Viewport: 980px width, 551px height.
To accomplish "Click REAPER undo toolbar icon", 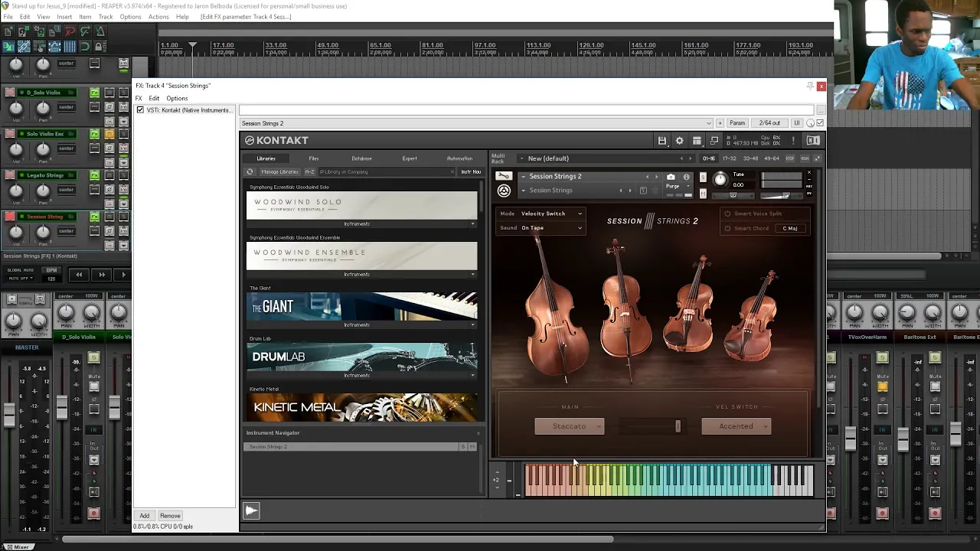I will point(70,31).
